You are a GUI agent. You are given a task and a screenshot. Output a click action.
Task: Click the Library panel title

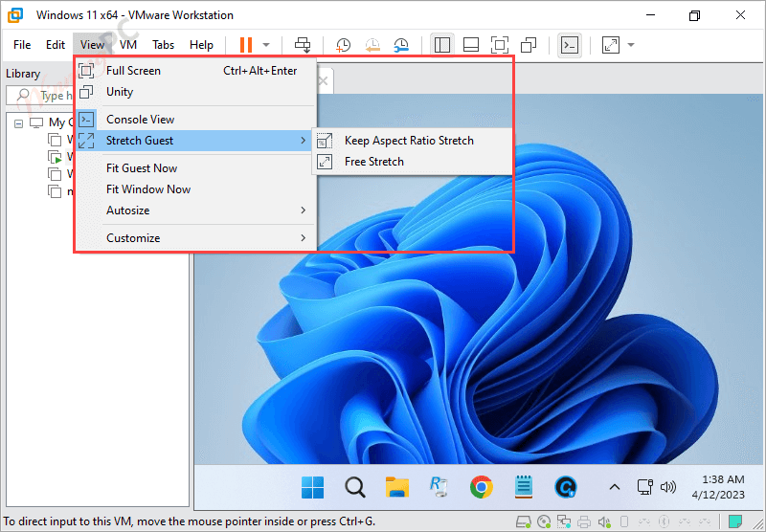pyautogui.click(x=23, y=74)
